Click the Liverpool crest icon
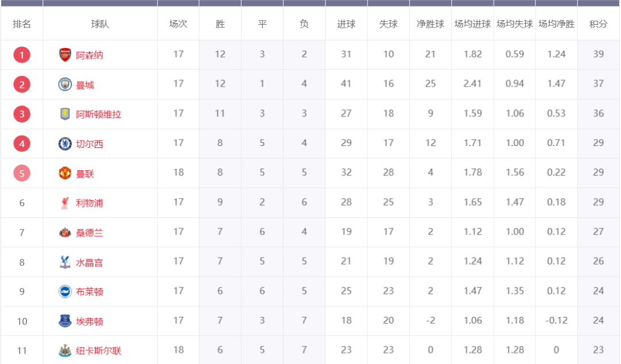This screenshot has height=364, width=621. (x=65, y=203)
